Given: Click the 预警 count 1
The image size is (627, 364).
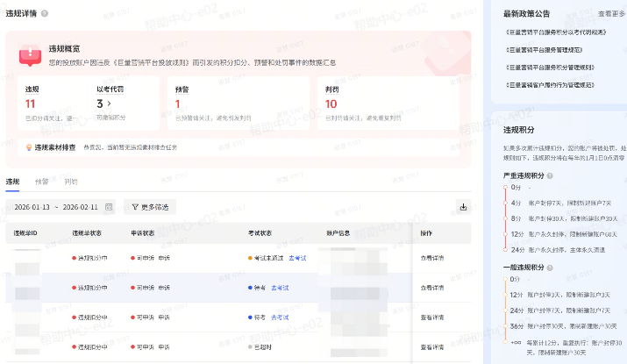Looking at the screenshot, I should [177, 104].
